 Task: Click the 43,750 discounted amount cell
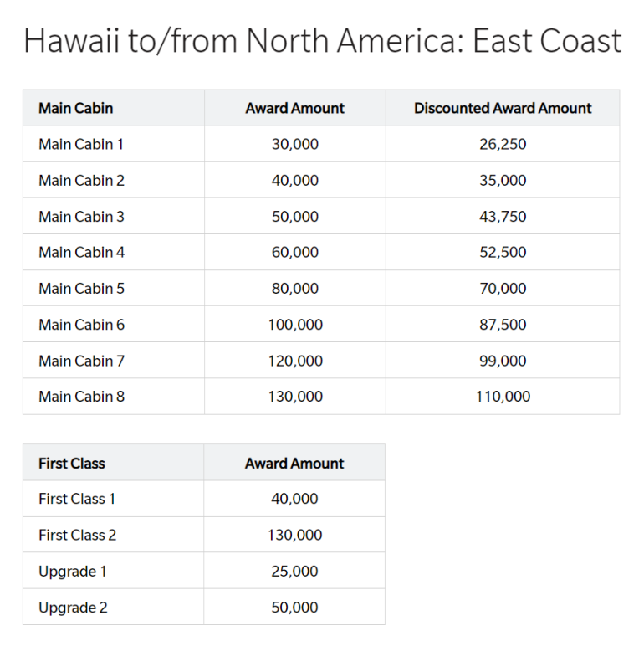503,216
